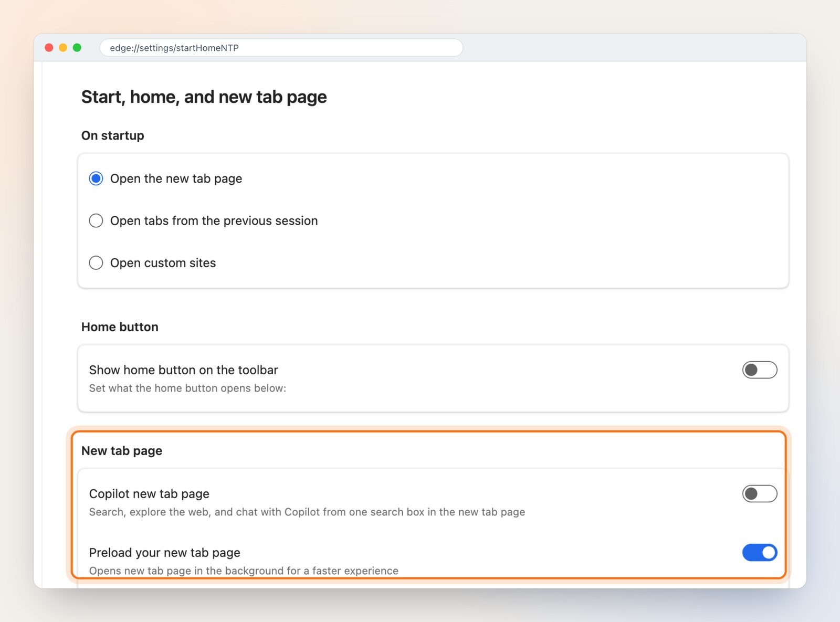840x622 pixels.
Task: Disable 'Preload your new tab page' toggle
Action: [760, 553]
